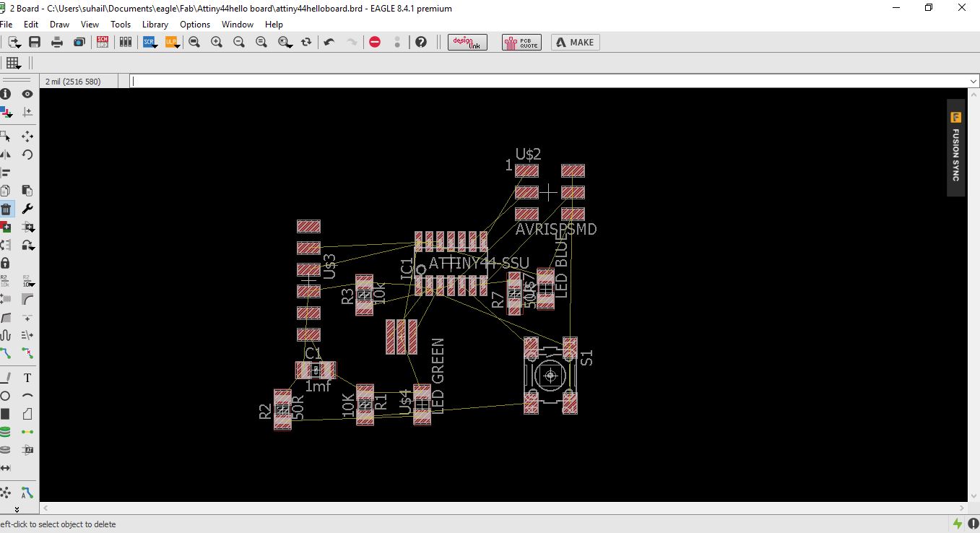Open the Options menu

point(195,24)
